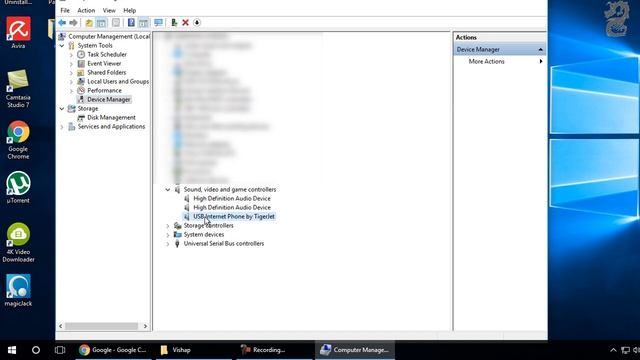
Task: Click the network icon in system tray
Action: coord(625,350)
